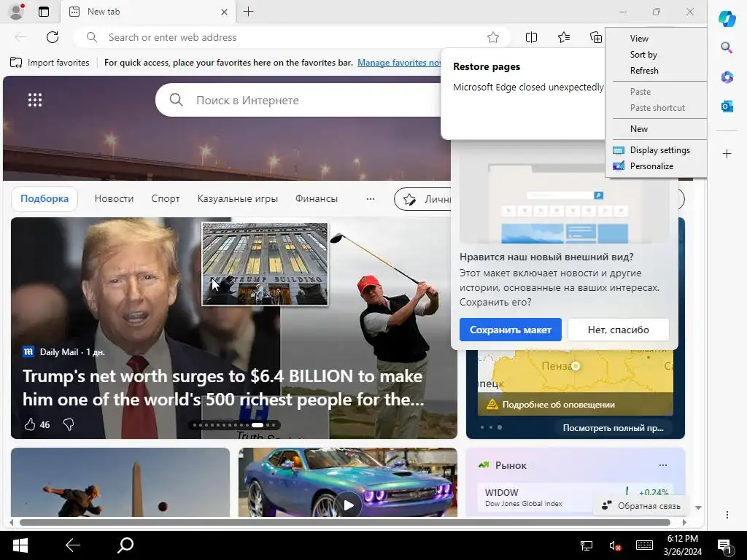The height and width of the screenshot is (560, 747).
Task: Open taskbar search magnifier
Action: pyautogui.click(x=125, y=545)
